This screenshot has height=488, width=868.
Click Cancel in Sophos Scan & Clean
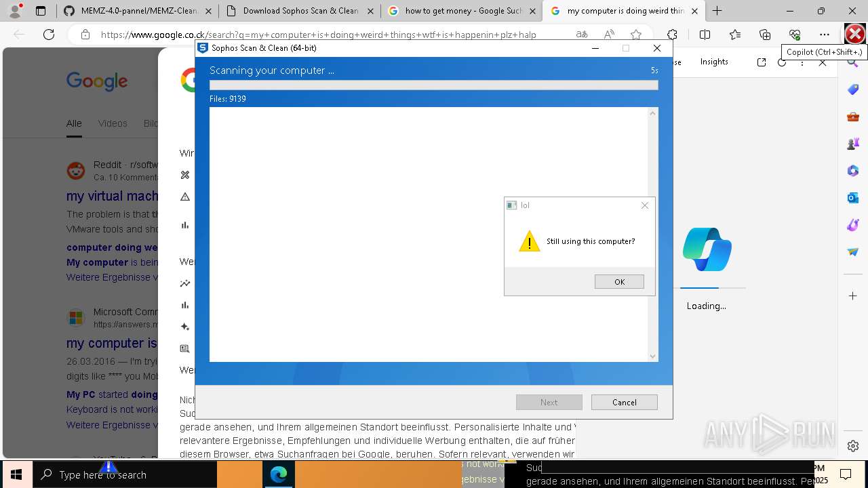tap(624, 402)
